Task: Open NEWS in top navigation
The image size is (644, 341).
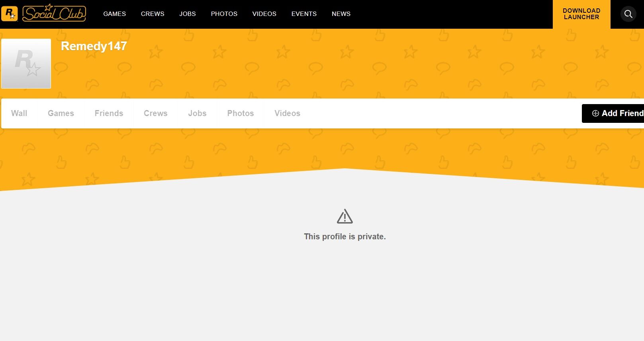Action: (341, 14)
